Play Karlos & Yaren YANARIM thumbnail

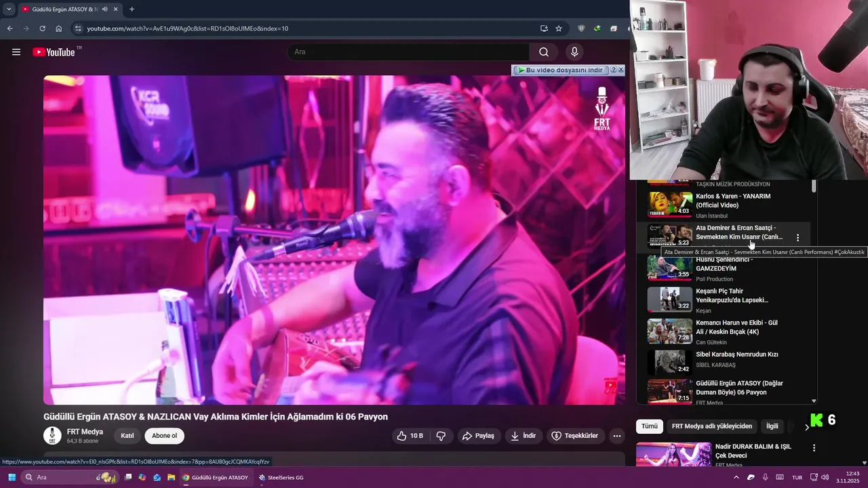669,203
